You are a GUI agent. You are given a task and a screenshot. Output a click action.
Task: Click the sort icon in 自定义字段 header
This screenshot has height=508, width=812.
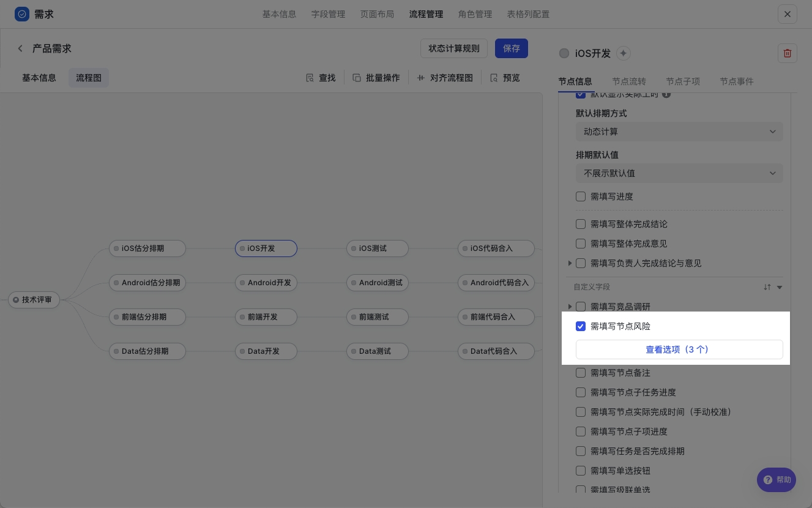pos(767,287)
